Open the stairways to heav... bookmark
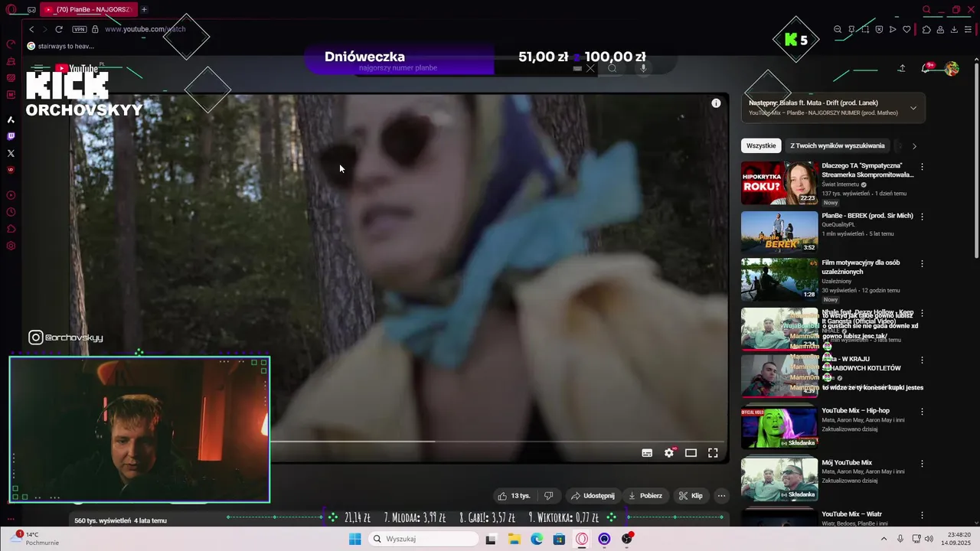Viewport: 980px width, 551px height. [x=60, y=46]
